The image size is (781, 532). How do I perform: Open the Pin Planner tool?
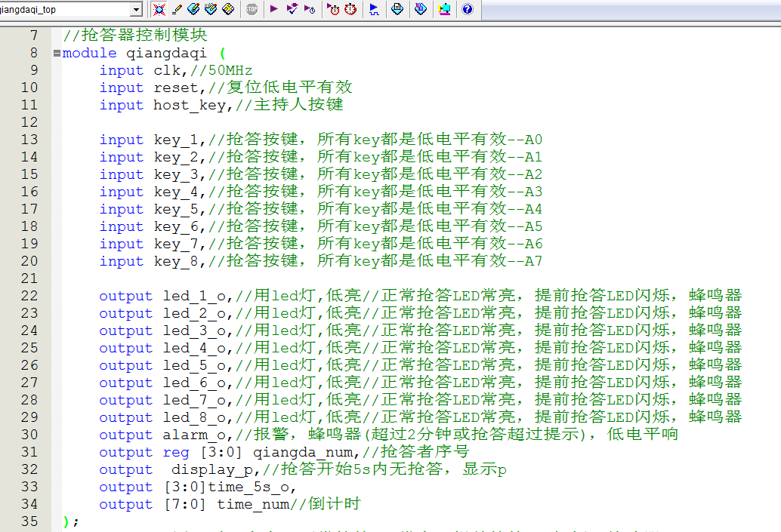[193, 9]
